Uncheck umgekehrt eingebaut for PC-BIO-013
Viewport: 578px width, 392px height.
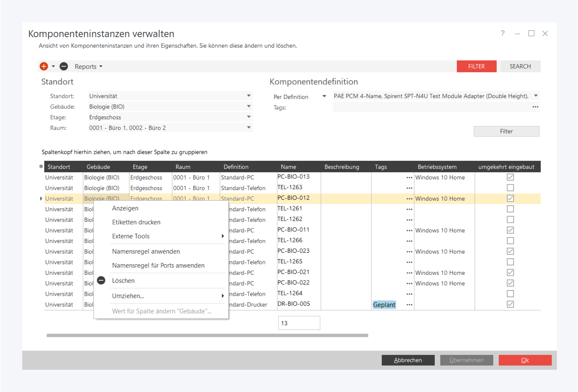click(x=510, y=177)
